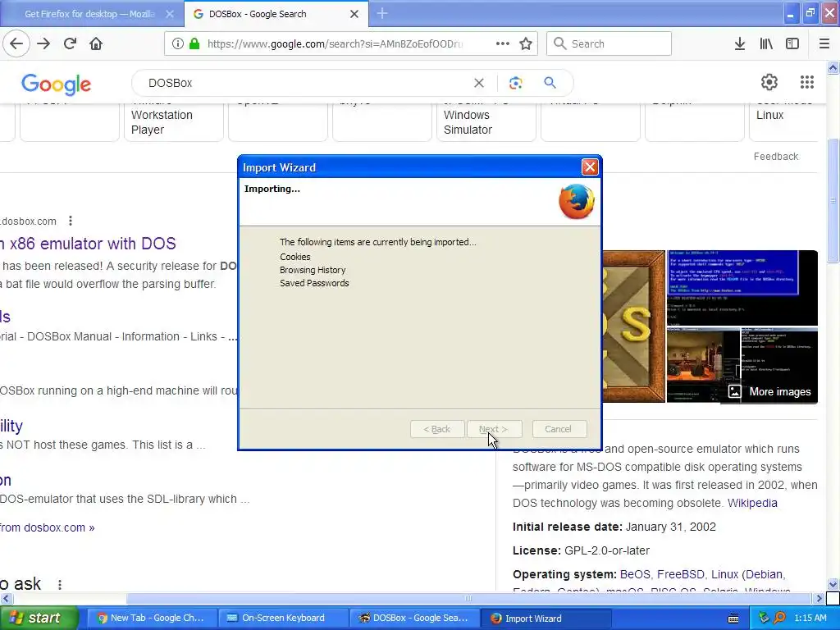Open options dots beside 'ask' heading
Viewport: 840px width, 630px height.
pos(60,584)
